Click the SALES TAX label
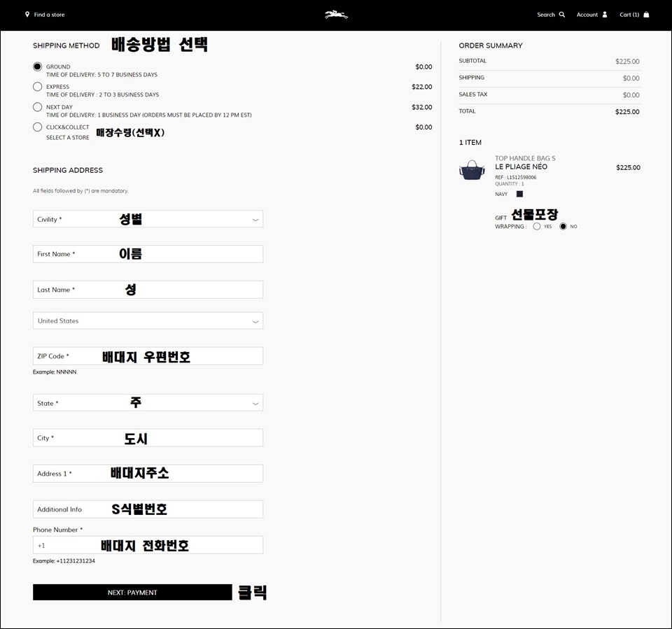The image size is (672, 629). [472, 94]
